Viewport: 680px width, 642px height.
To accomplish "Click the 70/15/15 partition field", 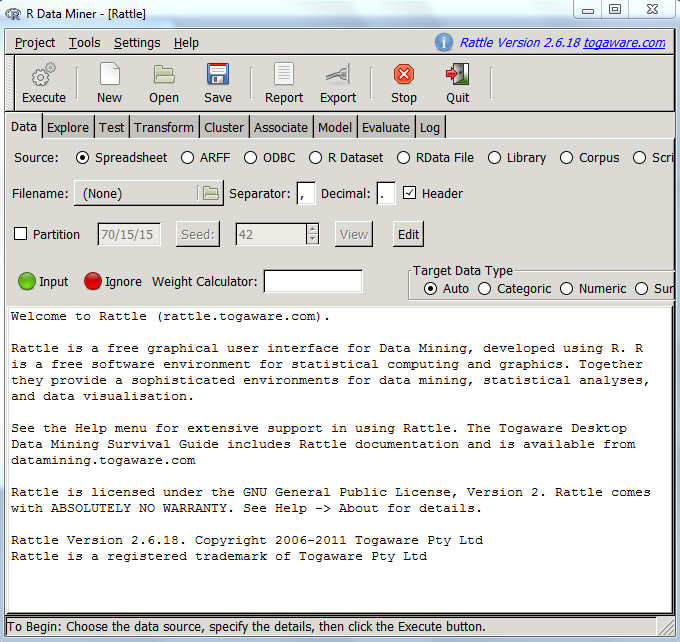I will coord(129,234).
